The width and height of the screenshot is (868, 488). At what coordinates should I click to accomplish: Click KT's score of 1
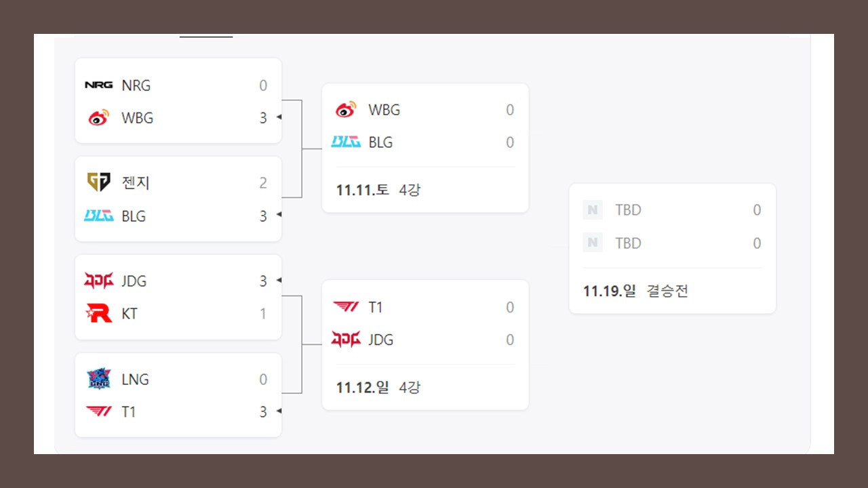click(x=263, y=313)
